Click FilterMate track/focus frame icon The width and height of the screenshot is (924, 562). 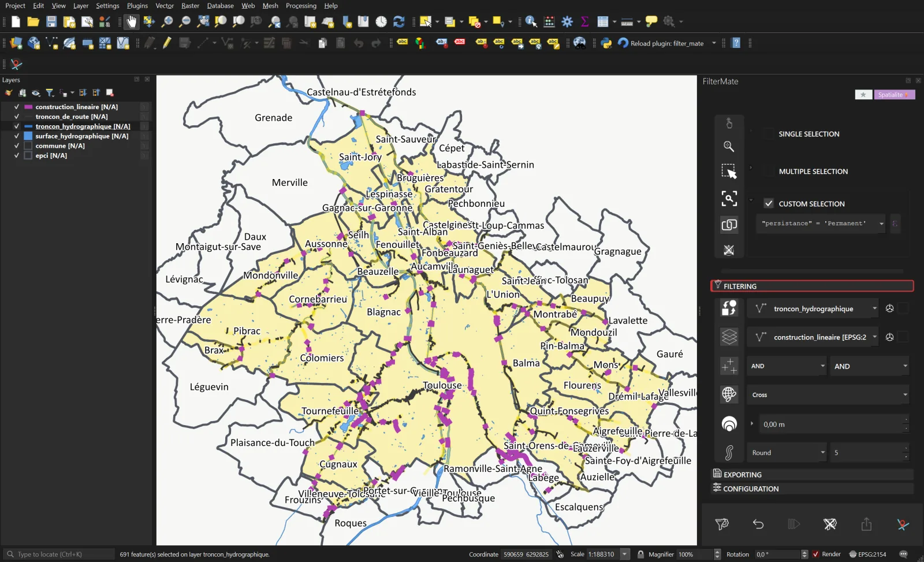click(729, 199)
